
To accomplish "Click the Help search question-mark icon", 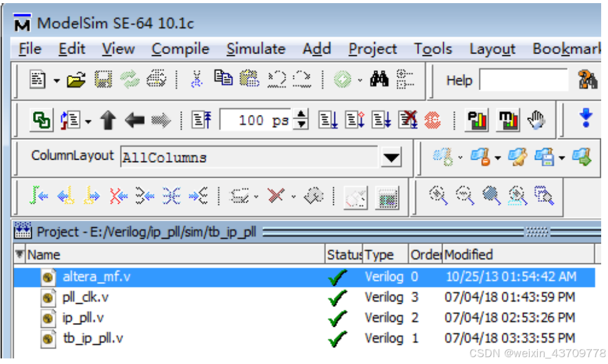I will [587, 80].
